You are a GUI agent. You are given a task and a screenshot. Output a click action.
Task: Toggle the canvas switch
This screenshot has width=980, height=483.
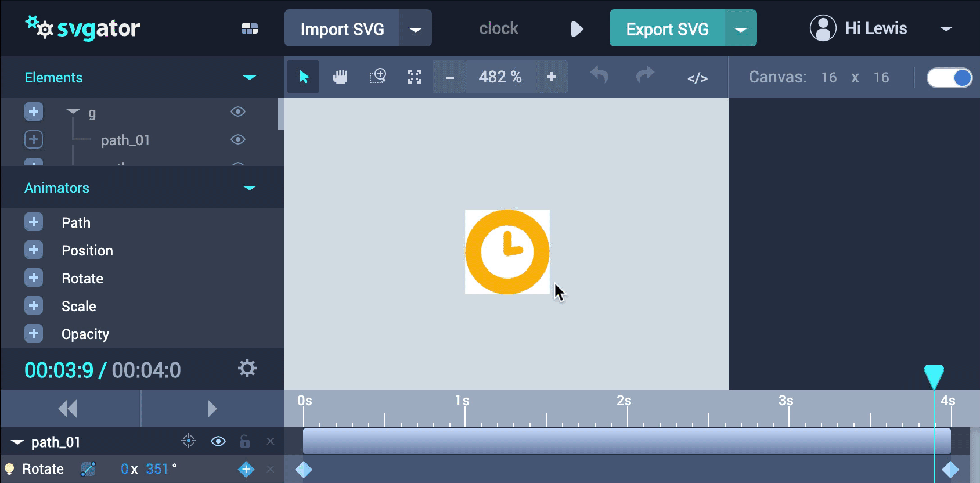click(x=950, y=77)
